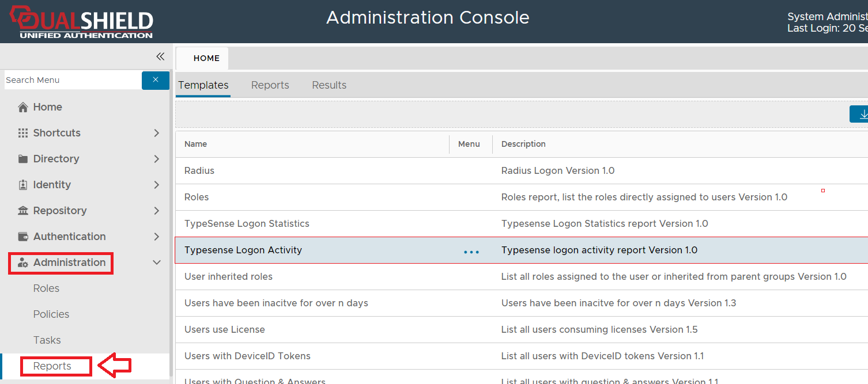The width and height of the screenshot is (868, 384).
Task: Click the Shortcuts grid icon
Action: pos(23,133)
